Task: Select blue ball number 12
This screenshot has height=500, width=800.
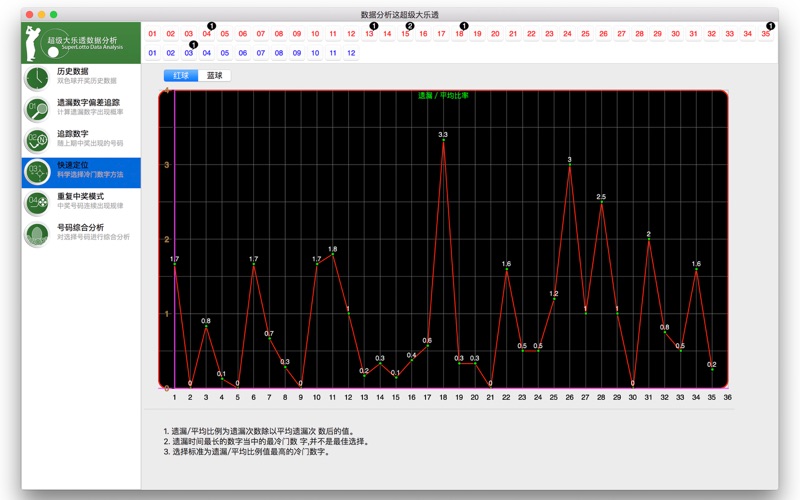Action: coord(351,53)
